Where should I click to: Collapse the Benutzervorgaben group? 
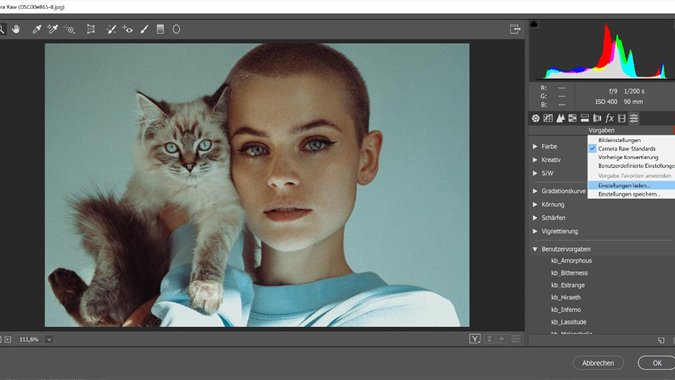(x=535, y=249)
